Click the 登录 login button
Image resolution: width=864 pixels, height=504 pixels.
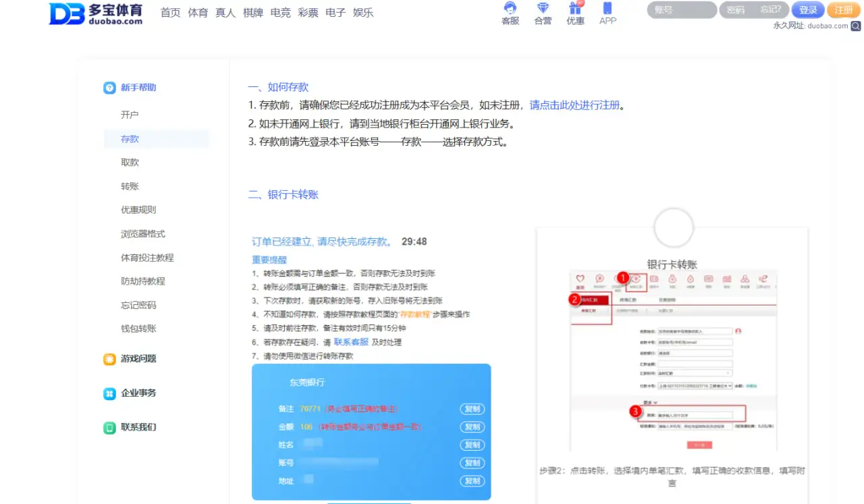pyautogui.click(x=808, y=9)
